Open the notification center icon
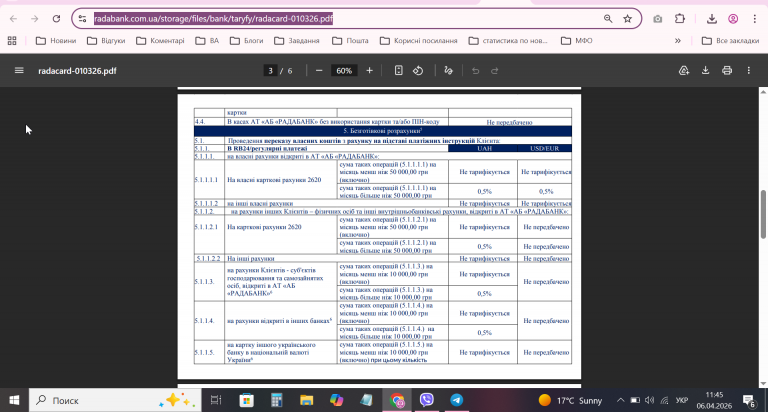 point(749,400)
